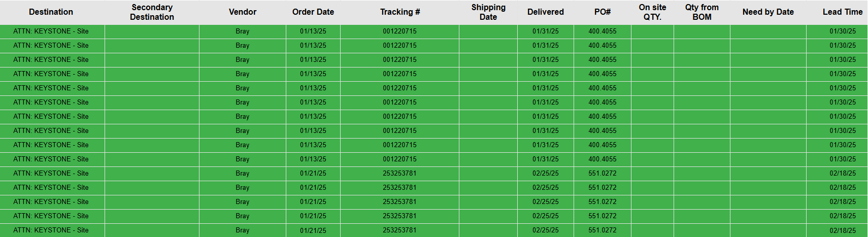Click the Need by Date header
The height and width of the screenshot is (237, 868).
[768, 12]
